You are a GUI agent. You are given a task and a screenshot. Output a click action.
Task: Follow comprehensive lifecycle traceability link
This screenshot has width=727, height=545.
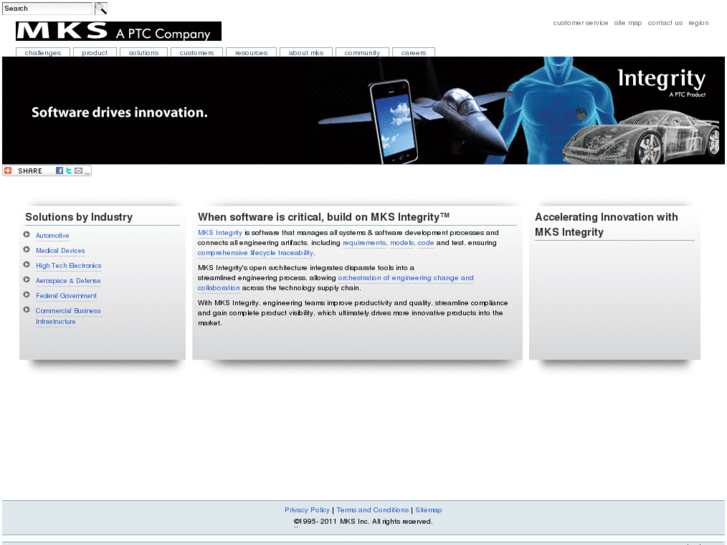click(255, 253)
